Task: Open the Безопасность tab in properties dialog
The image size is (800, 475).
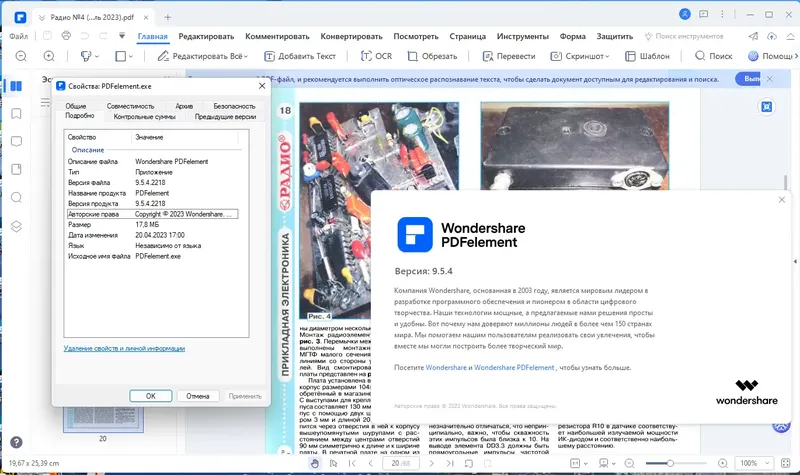Action: (x=234, y=106)
